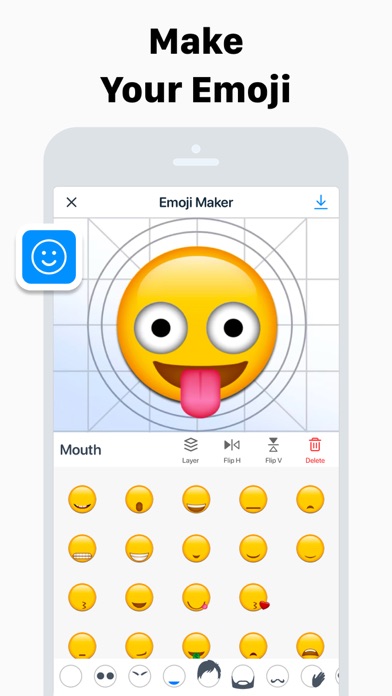Choose the oval open surprised mouth

click(139, 499)
